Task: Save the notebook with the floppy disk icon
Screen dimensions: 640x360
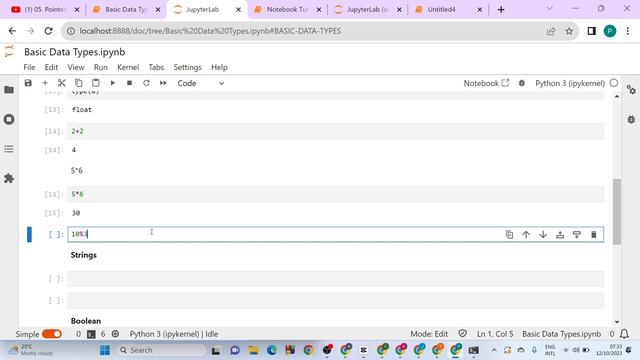Action: (x=28, y=83)
